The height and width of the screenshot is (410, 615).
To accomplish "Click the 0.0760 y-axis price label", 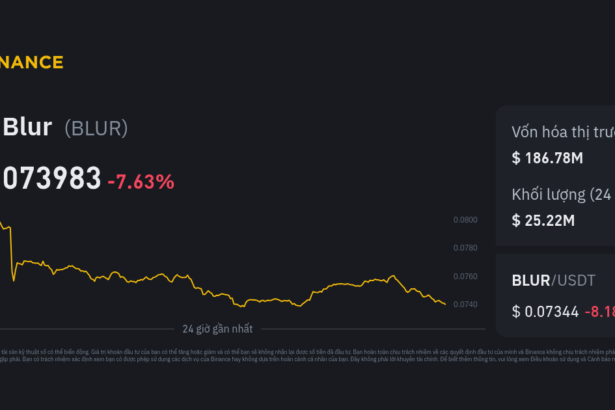I will [x=465, y=276].
